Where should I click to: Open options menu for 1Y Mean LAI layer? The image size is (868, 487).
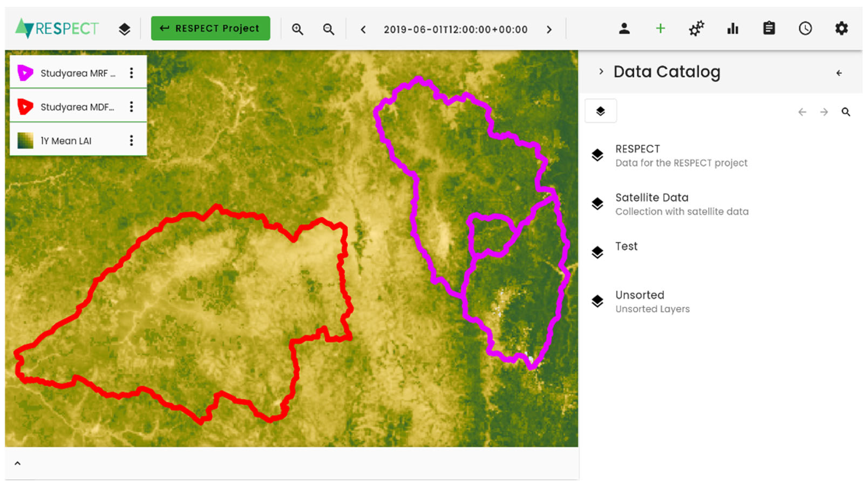131,141
